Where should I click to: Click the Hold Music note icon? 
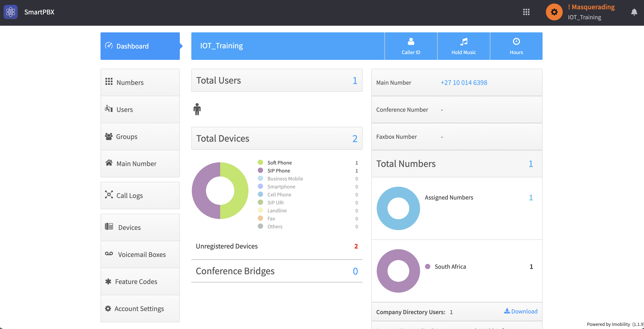click(x=464, y=41)
